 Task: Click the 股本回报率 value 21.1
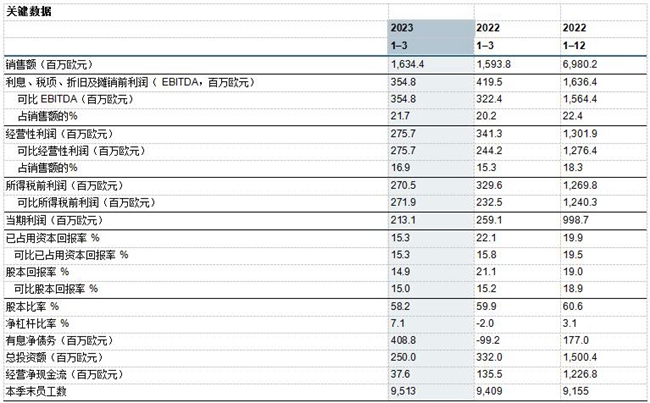pyautogui.click(x=487, y=272)
